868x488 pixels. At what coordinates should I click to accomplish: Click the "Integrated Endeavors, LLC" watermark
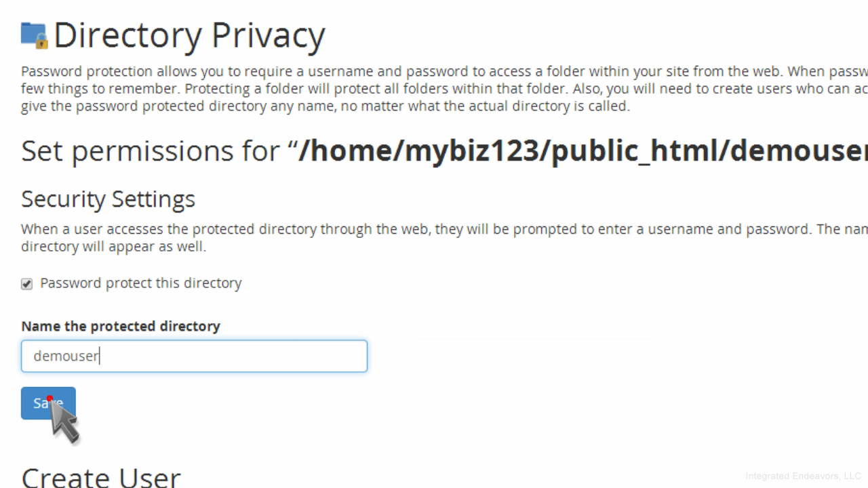pyautogui.click(x=803, y=476)
